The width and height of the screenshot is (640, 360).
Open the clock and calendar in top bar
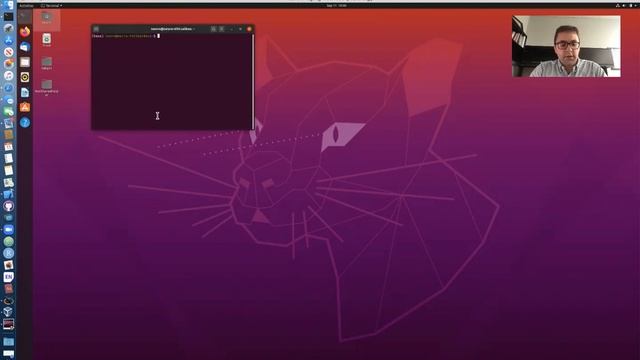pyautogui.click(x=336, y=6)
